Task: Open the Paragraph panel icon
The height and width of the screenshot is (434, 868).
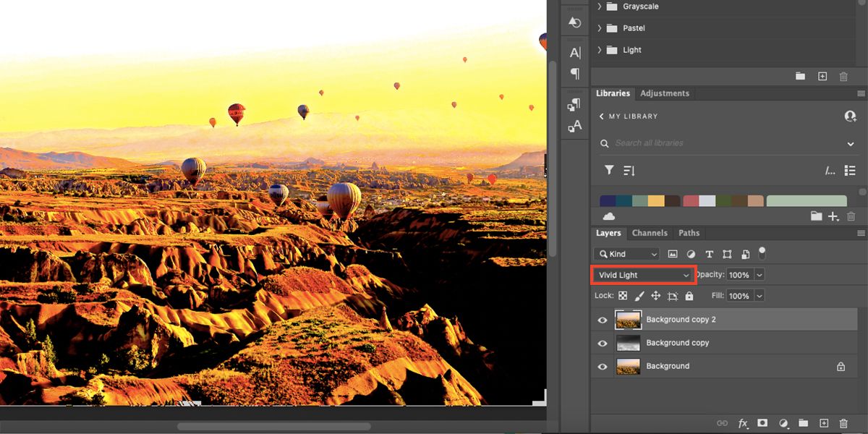Action: [574, 74]
